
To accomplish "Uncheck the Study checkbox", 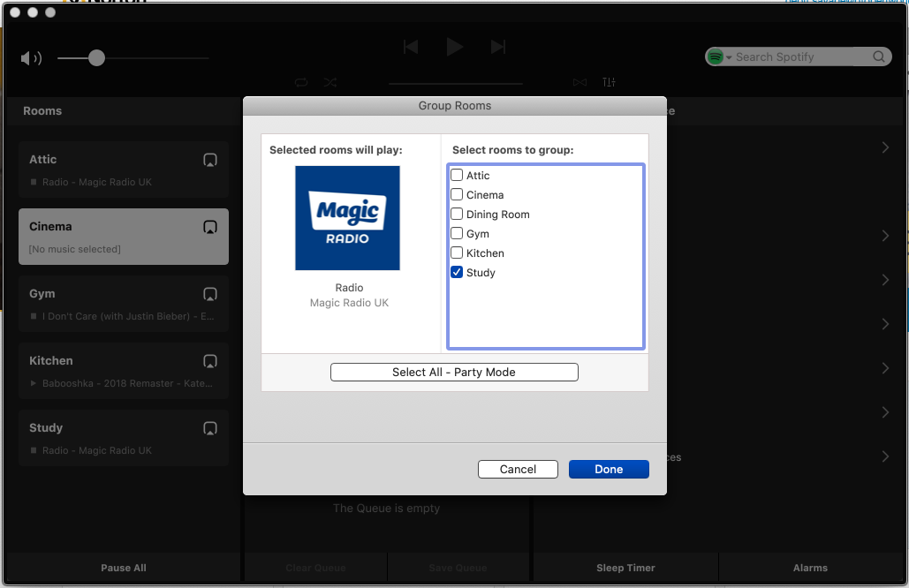I will coord(457,272).
